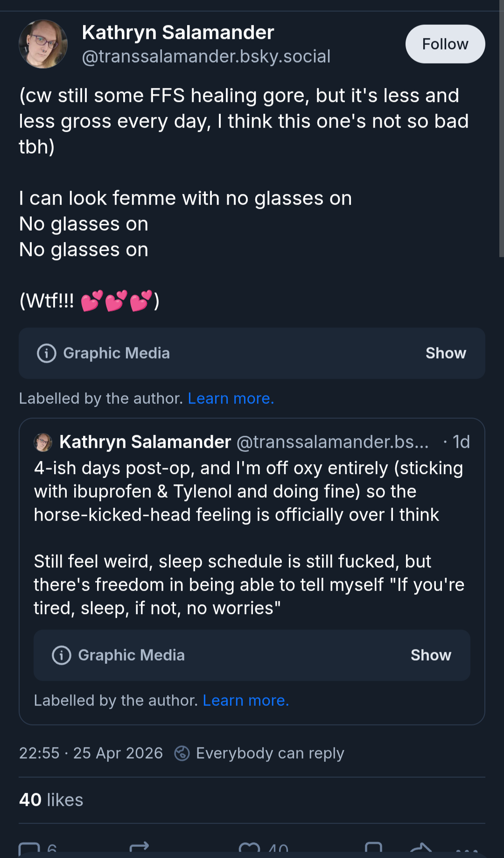The width and height of the screenshot is (504, 858).
Task: Click the globe reply-settings icon
Action: click(182, 753)
